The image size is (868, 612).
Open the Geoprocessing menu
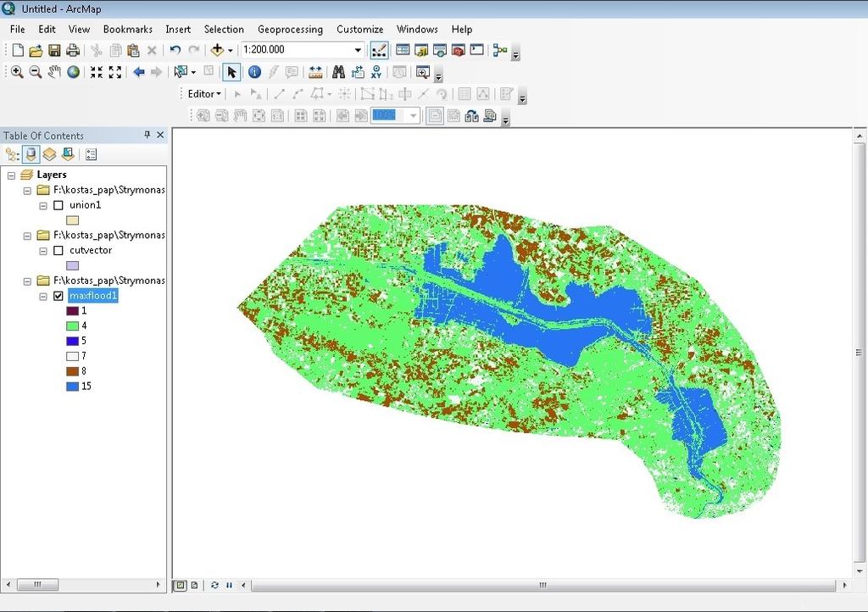pyautogui.click(x=290, y=30)
